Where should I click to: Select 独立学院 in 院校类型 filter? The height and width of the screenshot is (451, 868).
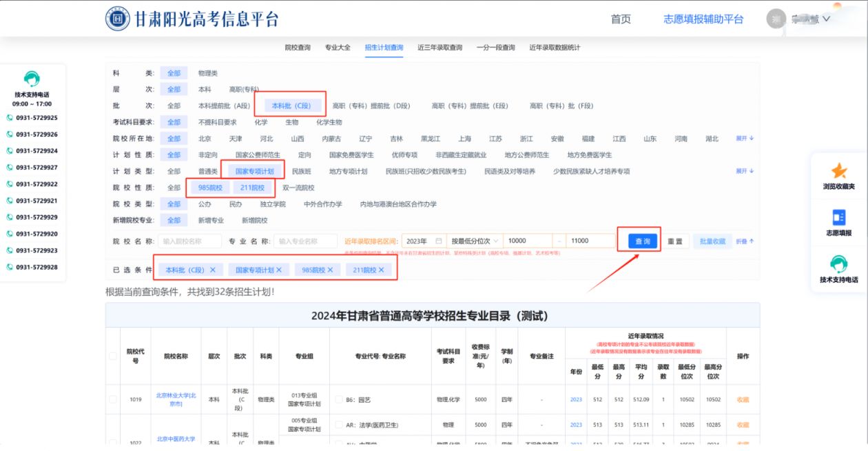point(273,204)
